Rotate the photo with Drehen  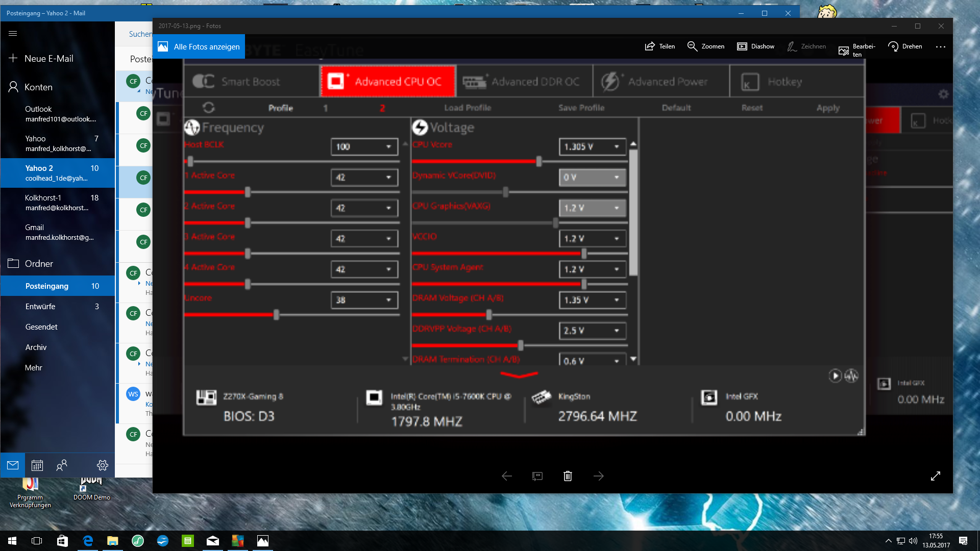(904, 46)
